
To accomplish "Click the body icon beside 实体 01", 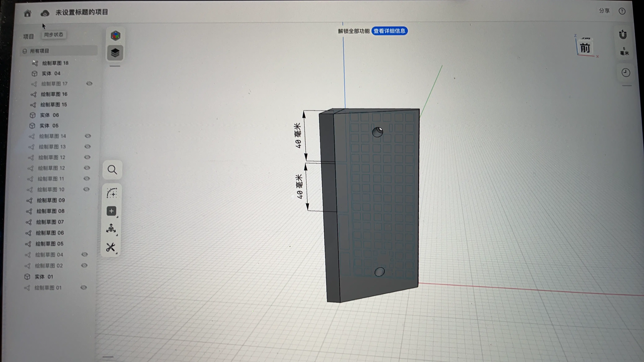I will [27, 277].
